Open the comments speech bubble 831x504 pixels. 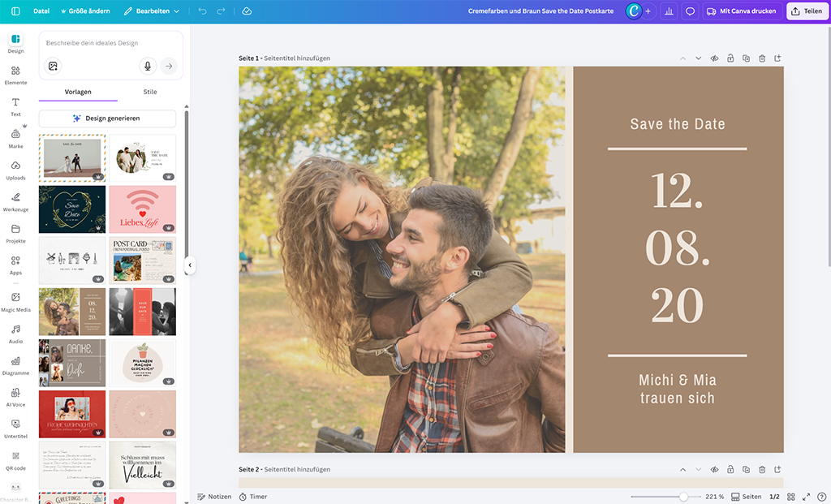click(x=690, y=11)
